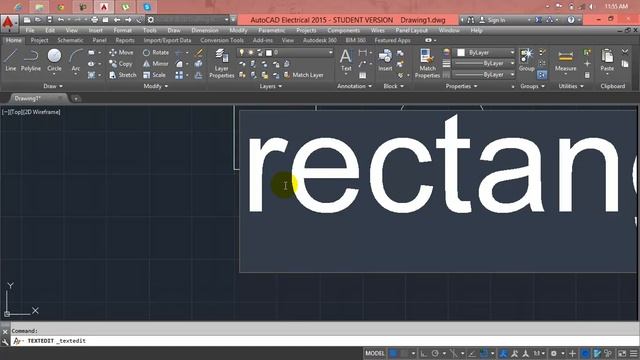Open the linetype ByLayer dropdown
This screenshot has height=360, width=640.
click(484, 75)
